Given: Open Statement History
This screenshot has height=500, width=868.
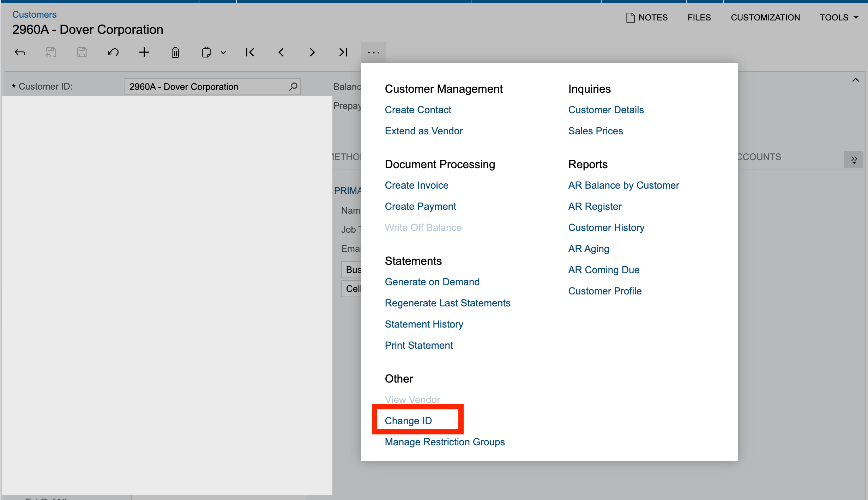Looking at the screenshot, I should (x=424, y=324).
